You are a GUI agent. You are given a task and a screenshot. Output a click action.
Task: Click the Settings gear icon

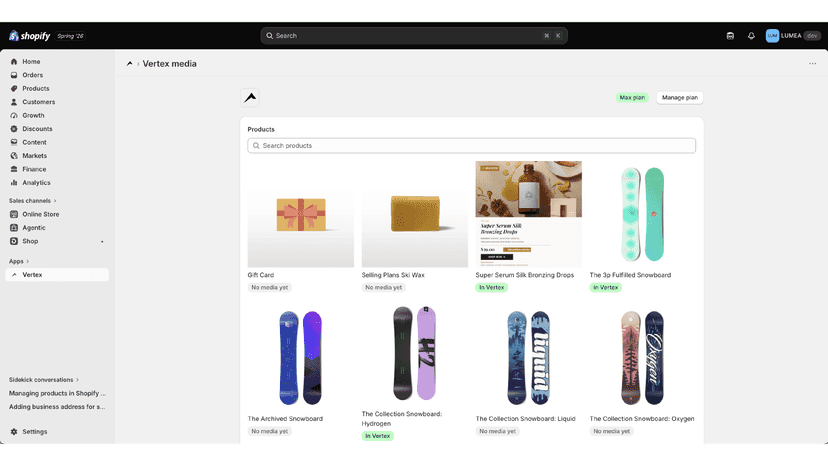pyautogui.click(x=14, y=432)
